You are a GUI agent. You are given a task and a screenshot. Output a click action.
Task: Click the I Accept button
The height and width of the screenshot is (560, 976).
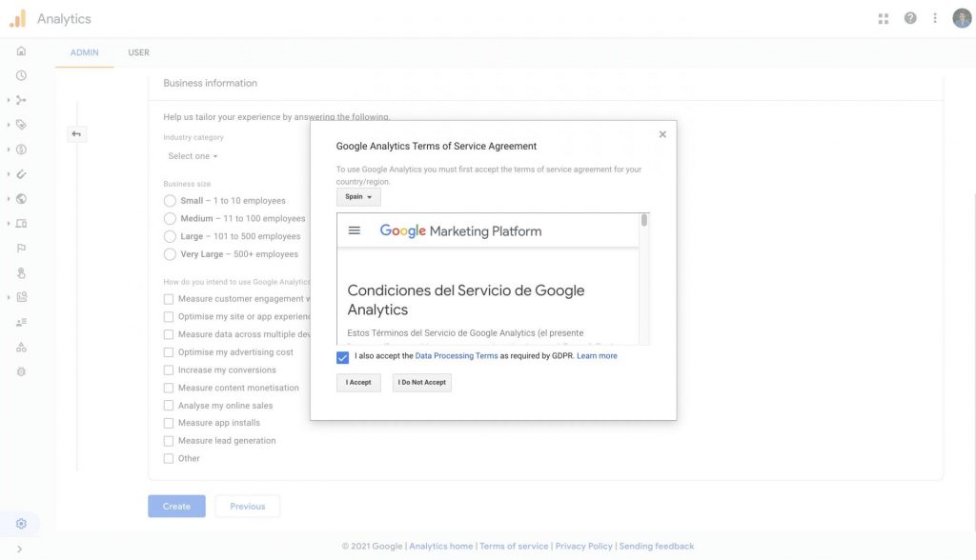point(358,383)
